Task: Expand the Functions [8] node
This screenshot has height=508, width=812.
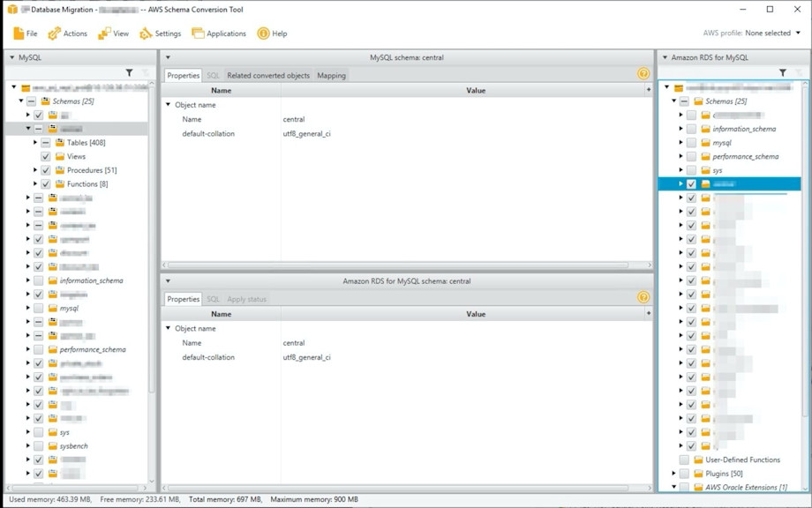Action: 35,183
